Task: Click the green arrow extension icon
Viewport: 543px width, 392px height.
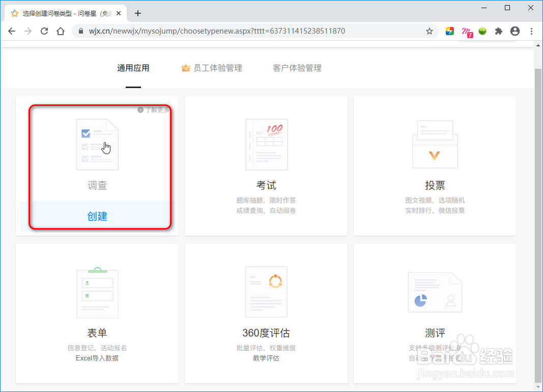Action: pyautogui.click(x=482, y=31)
